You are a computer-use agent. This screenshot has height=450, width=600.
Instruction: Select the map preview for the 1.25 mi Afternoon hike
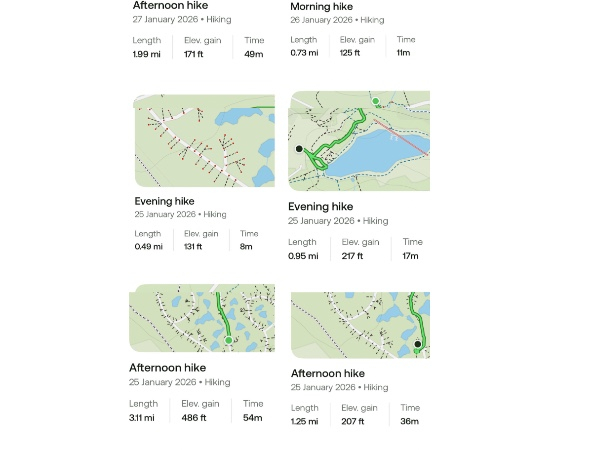click(360, 325)
